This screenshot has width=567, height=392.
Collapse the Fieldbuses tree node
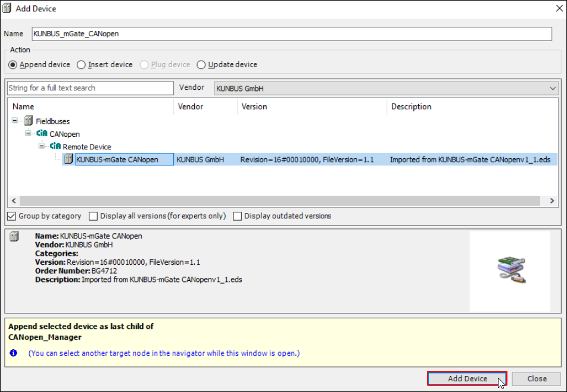pyautogui.click(x=14, y=120)
